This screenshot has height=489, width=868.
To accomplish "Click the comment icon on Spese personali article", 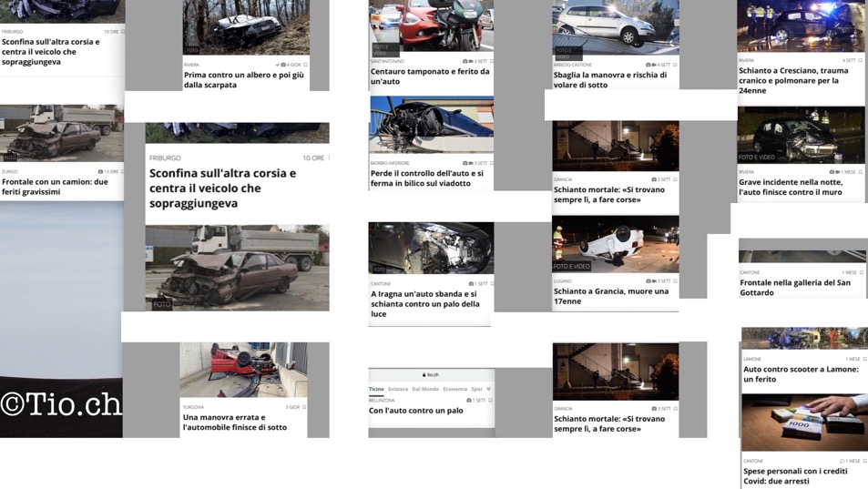I will click(x=842, y=461).
